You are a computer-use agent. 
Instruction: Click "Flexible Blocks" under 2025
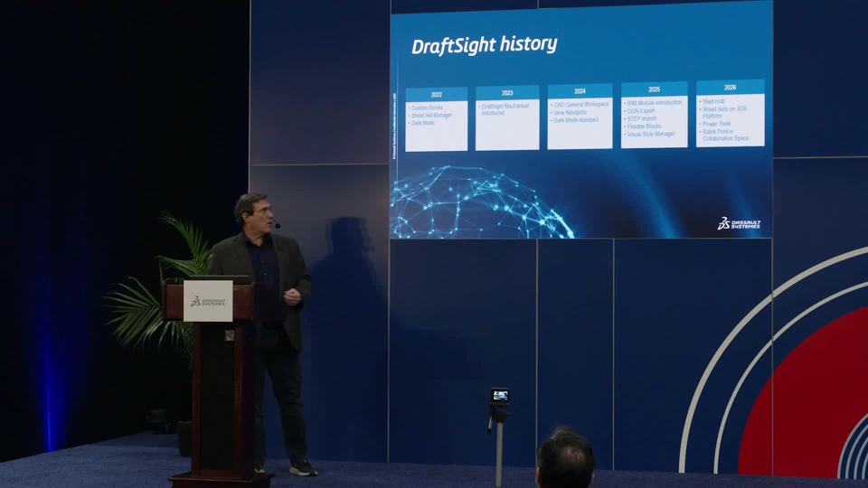[x=643, y=127]
